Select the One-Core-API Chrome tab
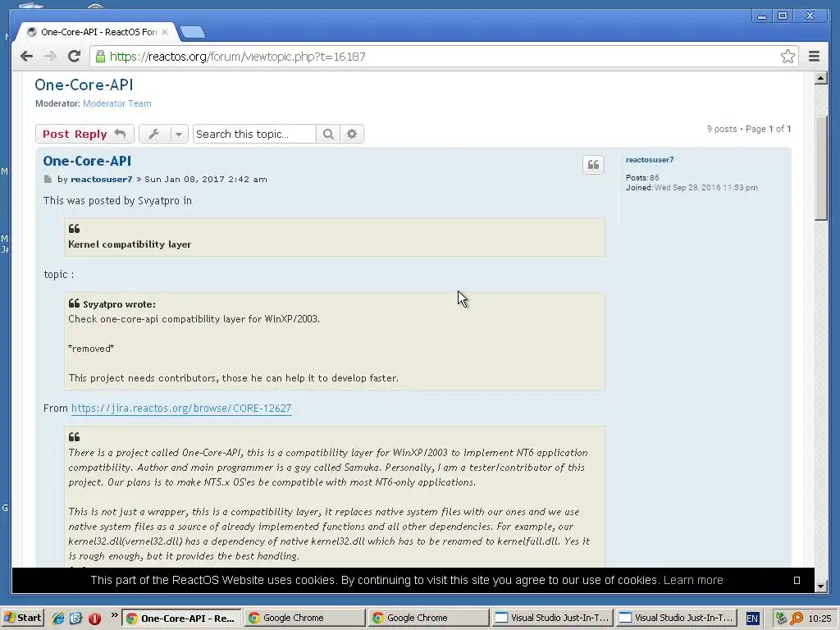840x630 pixels. click(x=97, y=32)
